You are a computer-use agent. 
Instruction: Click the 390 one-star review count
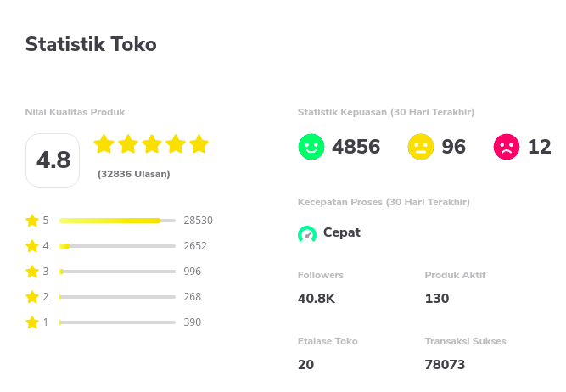click(193, 322)
